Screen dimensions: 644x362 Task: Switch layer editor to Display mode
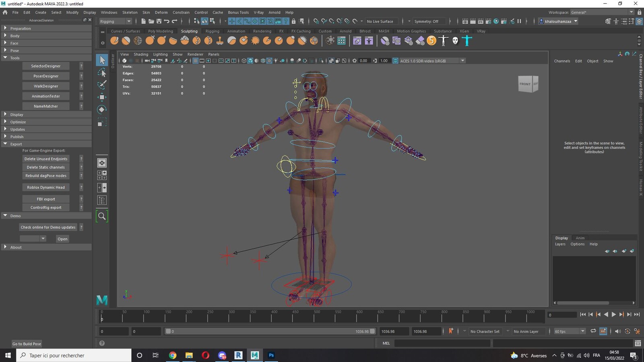coord(561,238)
